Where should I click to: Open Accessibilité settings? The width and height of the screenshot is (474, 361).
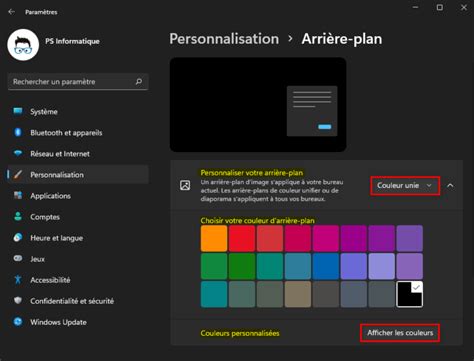pos(78,280)
